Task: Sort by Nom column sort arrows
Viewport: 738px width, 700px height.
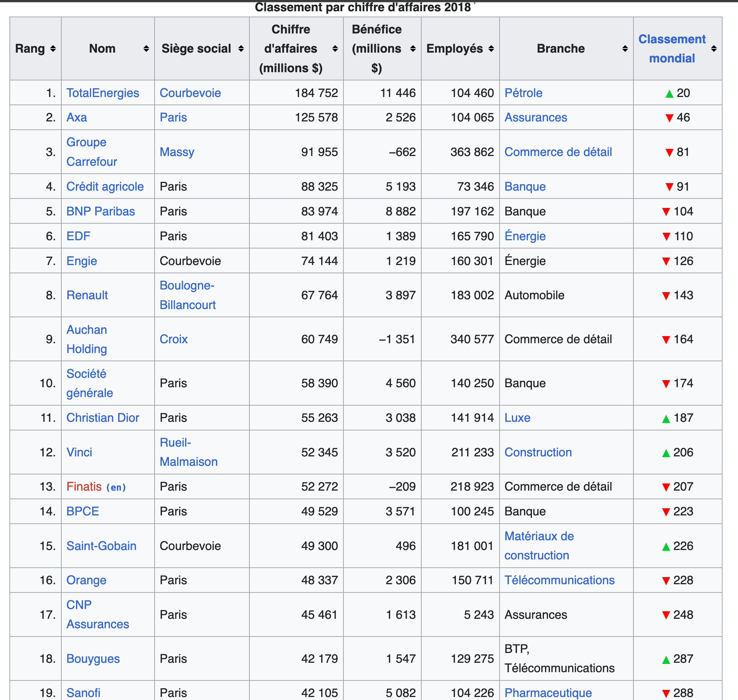Action: tap(146, 48)
